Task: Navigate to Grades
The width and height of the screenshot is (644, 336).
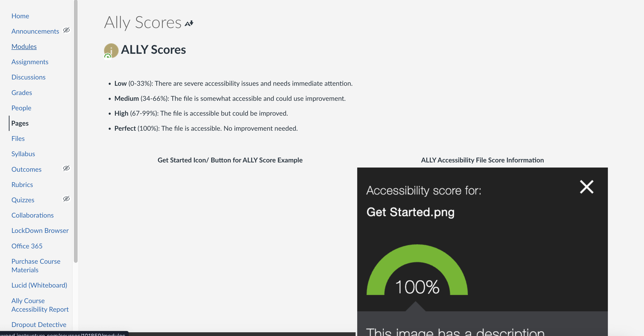Action: 22,93
